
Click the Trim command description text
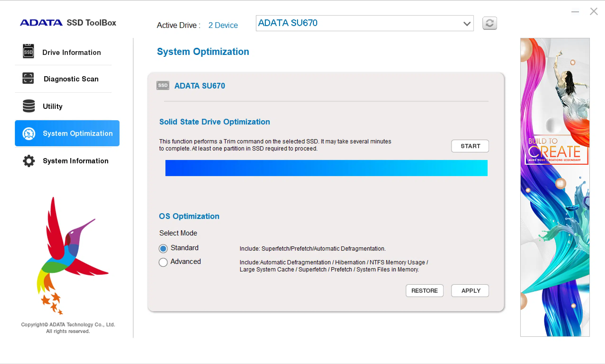pyautogui.click(x=275, y=145)
